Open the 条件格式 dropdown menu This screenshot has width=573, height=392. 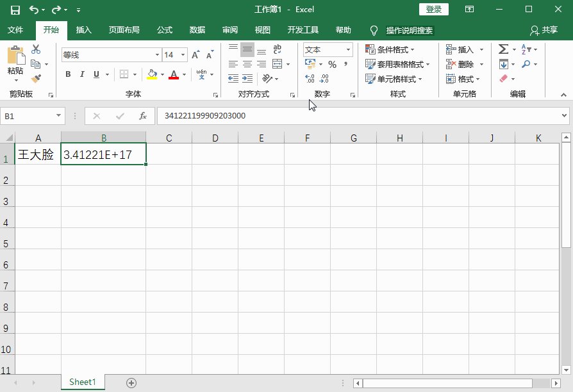click(390, 49)
